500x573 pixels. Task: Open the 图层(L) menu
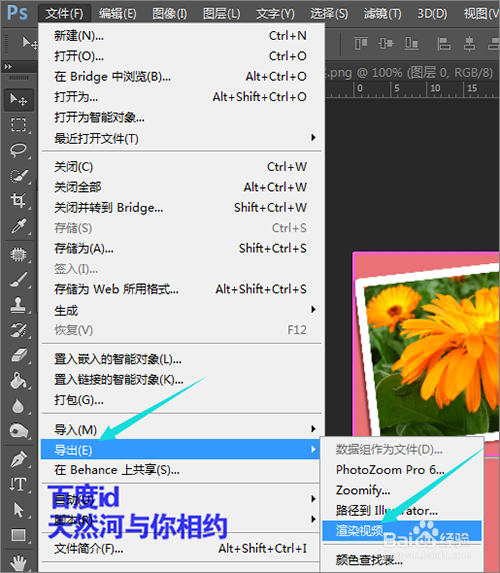[x=221, y=14]
